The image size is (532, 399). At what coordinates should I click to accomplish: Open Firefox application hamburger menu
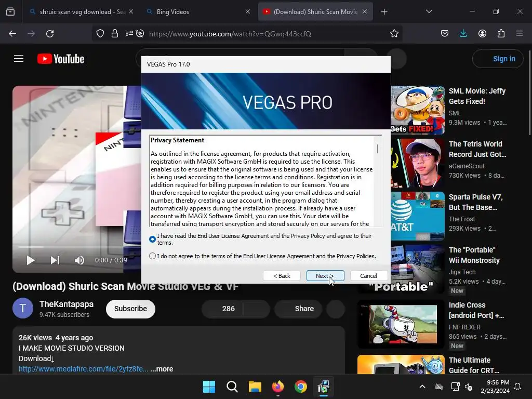(x=520, y=34)
